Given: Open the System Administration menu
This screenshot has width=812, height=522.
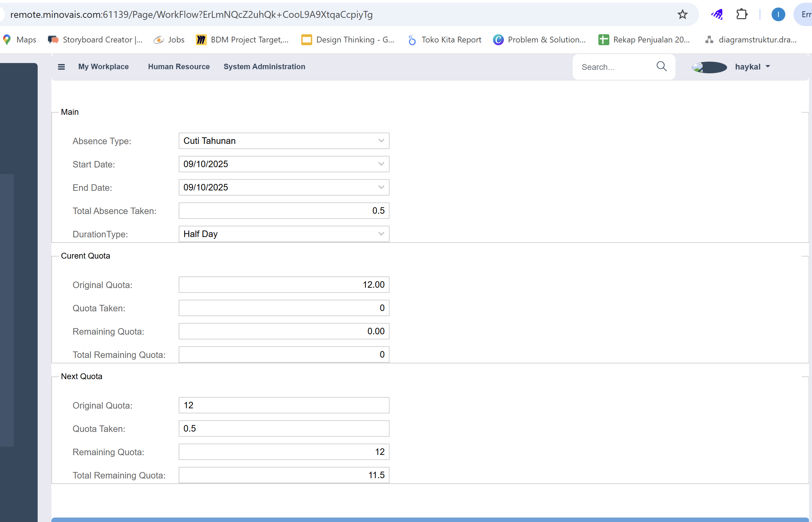Looking at the screenshot, I should [264, 67].
